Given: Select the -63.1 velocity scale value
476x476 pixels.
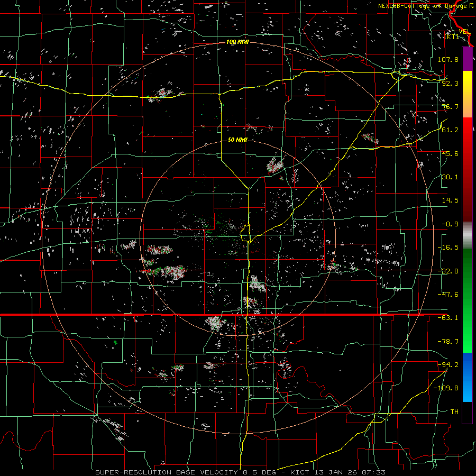Looking at the screenshot, I should tap(448, 318).
